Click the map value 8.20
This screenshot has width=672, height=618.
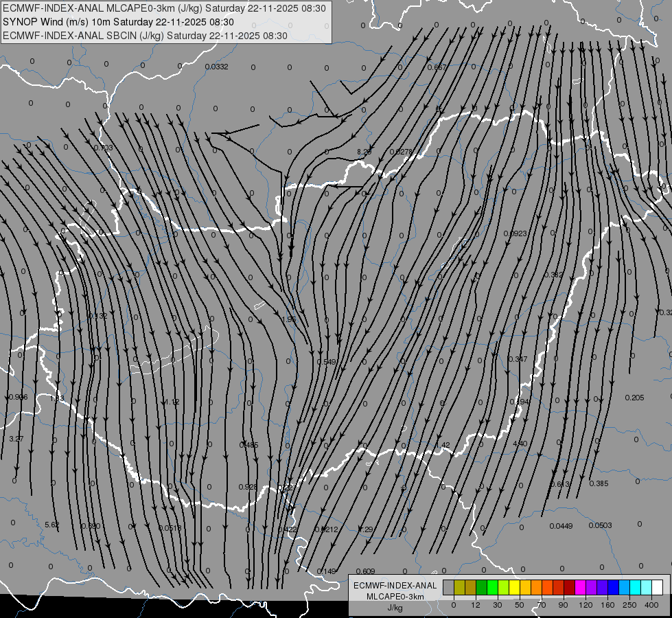(x=364, y=152)
